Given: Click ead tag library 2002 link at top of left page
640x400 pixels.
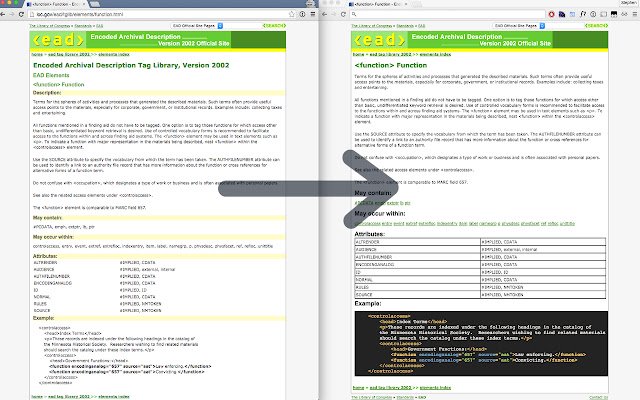Looking at the screenshot, I should point(69,54).
